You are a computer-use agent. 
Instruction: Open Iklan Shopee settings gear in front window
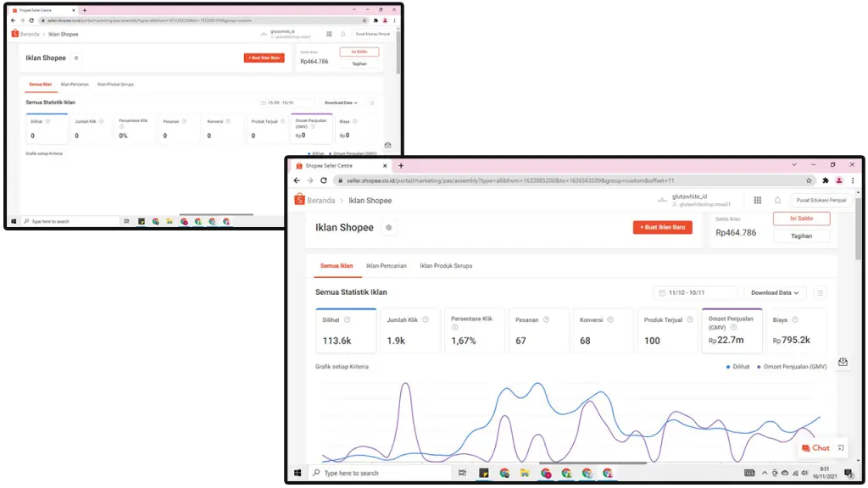click(388, 227)
